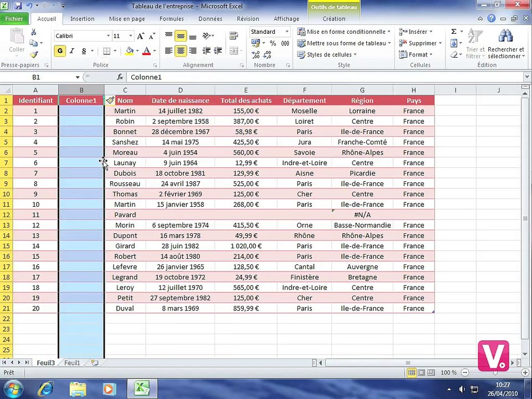This screenshot has height=399, width=532.
Task: Click the Save floppy disk icon
Action: 18,6
